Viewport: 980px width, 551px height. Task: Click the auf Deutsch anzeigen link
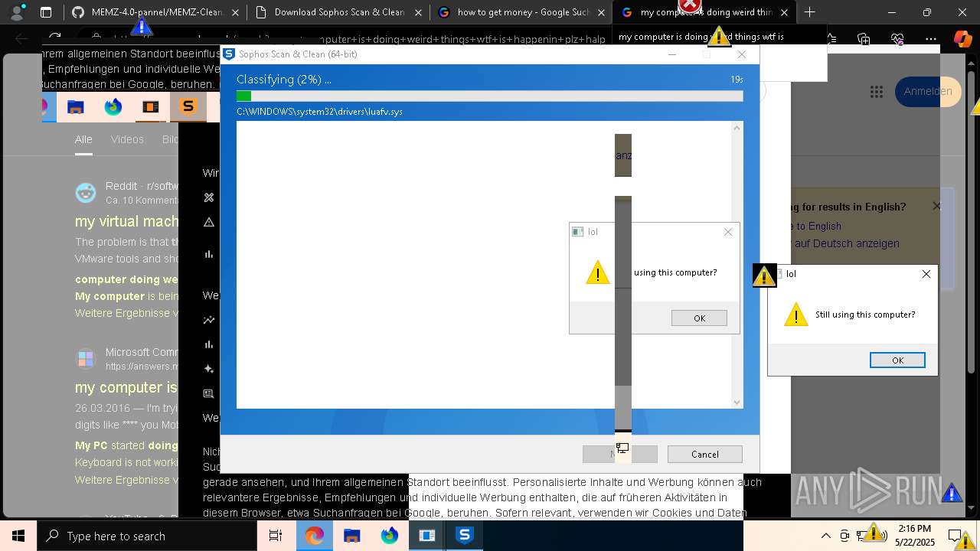point(847,243)
